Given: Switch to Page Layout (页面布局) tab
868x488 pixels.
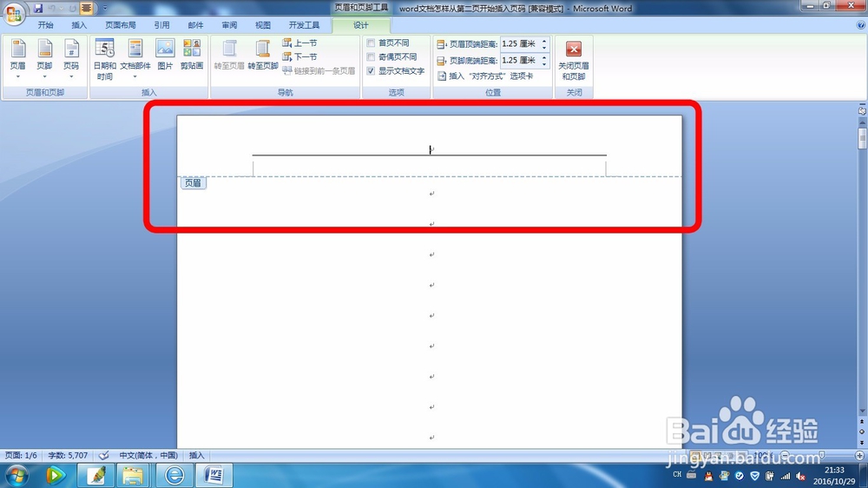Looking at the screenshot, I should 121,25.
